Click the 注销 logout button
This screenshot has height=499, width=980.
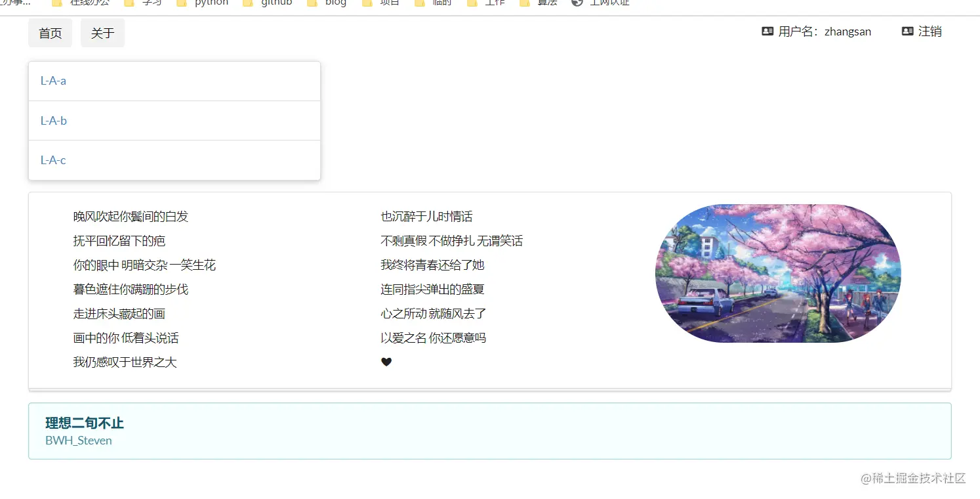coord(930,31)
